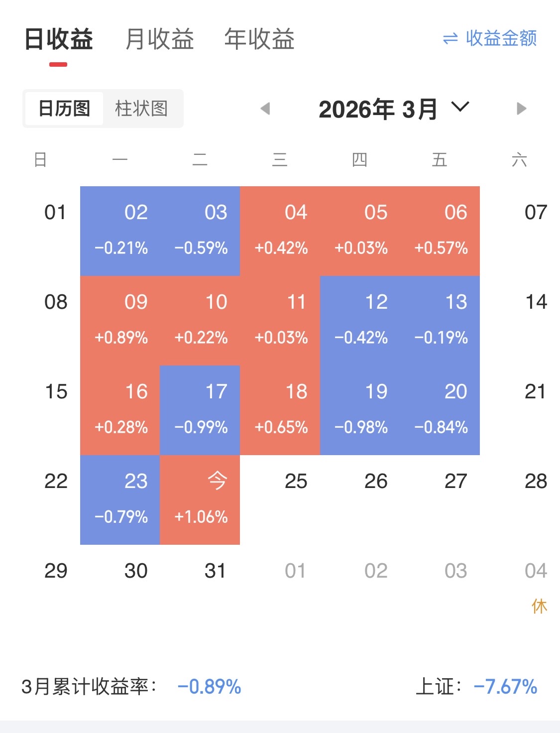Go to next month with right arrow
This screenshot has width=560, height=733.
pos(521,109)
